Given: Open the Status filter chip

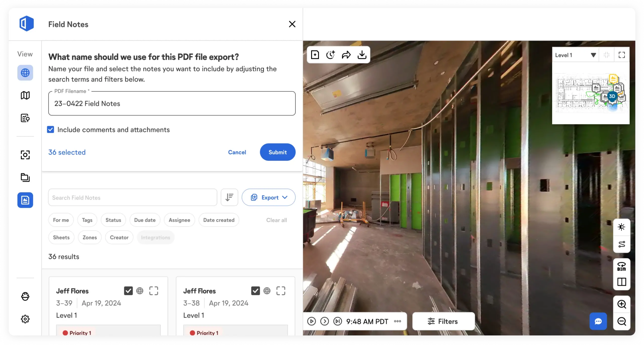Looking at the screenshot, I should coord(113,220).
